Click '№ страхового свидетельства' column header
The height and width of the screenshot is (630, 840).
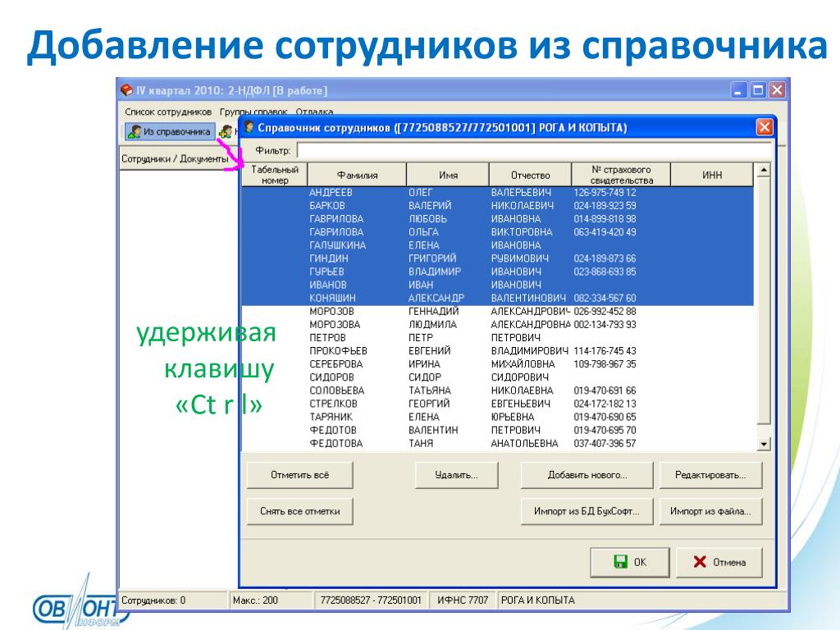point(622,175)
